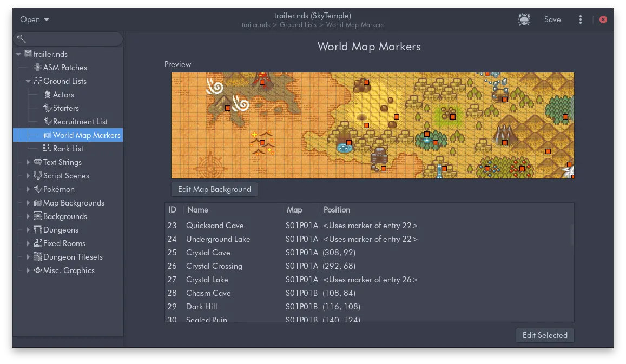Click the Rank List icon
626x364 pixels.
[x=47, y=149]
